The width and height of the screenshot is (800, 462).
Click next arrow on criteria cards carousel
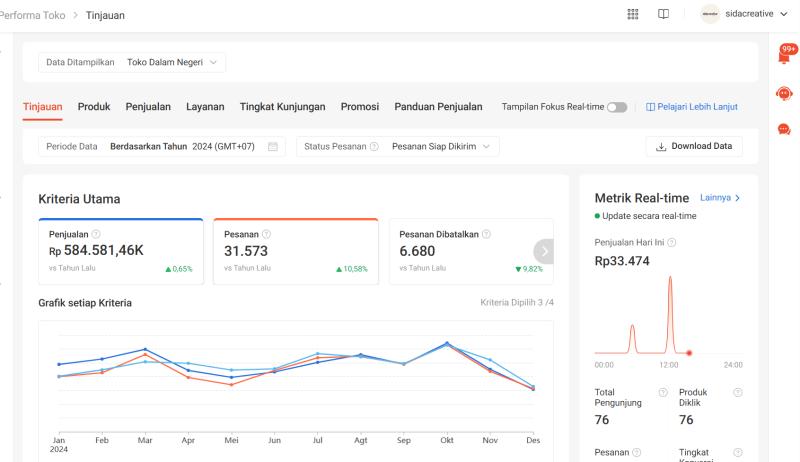(543, 251)
